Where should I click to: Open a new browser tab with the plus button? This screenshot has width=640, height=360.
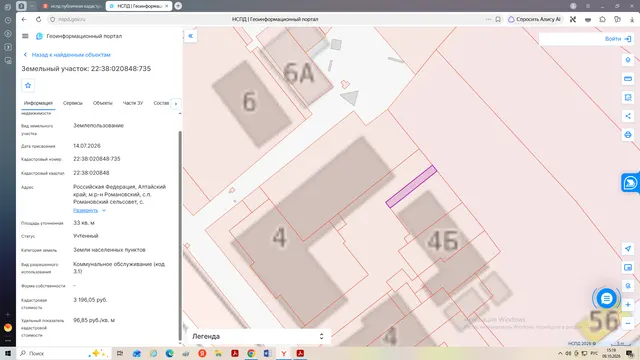(178, 6)
